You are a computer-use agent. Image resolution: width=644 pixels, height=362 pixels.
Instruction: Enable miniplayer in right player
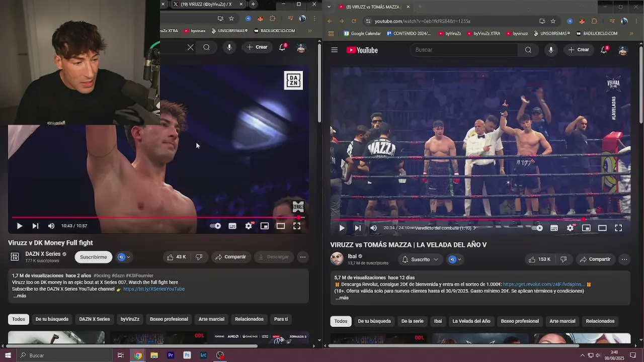(586, 228)
